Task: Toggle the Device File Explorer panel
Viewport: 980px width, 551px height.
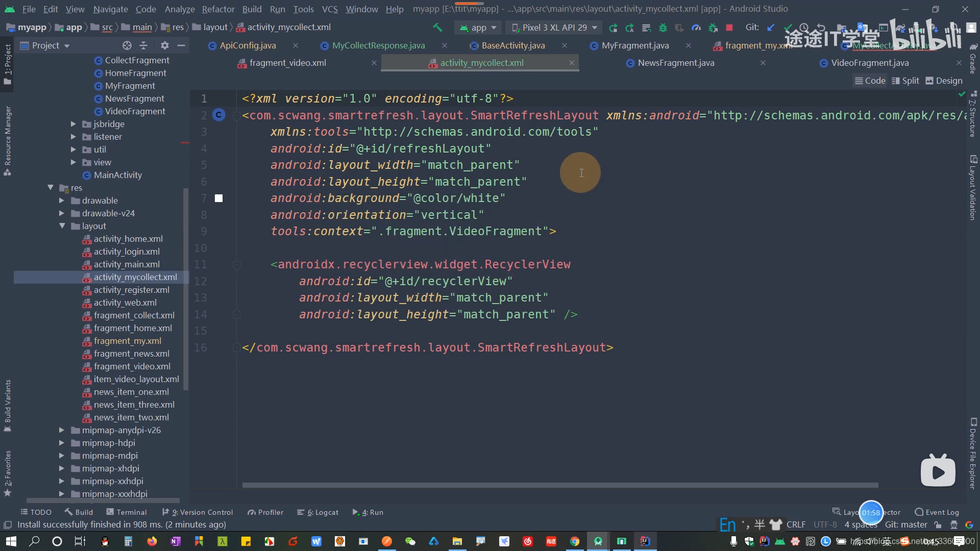Action: click(x=973, y=453)
